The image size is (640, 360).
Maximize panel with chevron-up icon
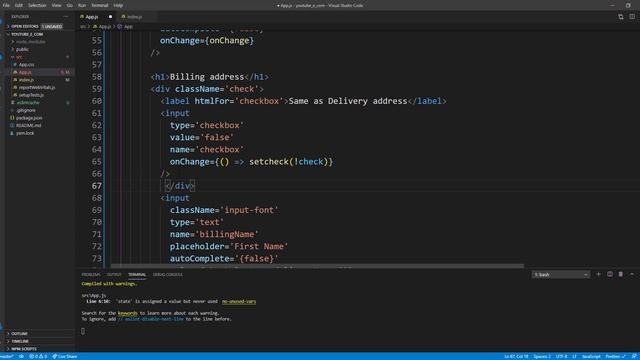(632, 274)
